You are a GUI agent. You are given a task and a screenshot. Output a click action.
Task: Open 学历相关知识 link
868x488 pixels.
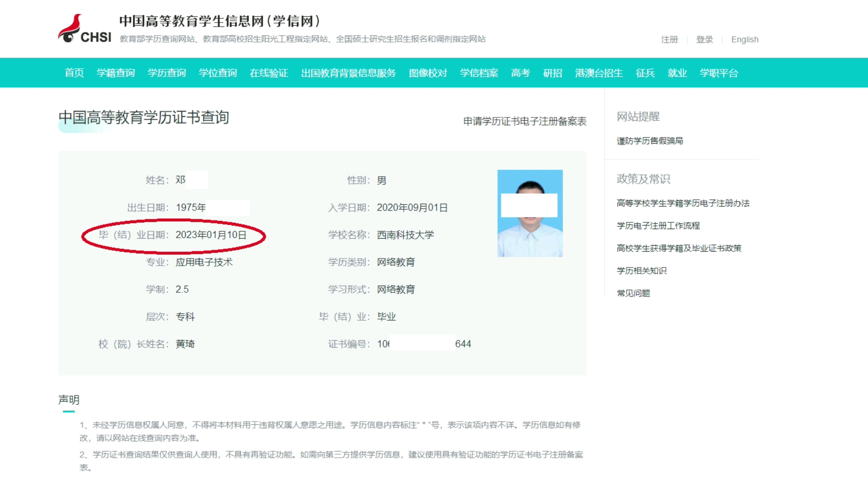[642, 271]
